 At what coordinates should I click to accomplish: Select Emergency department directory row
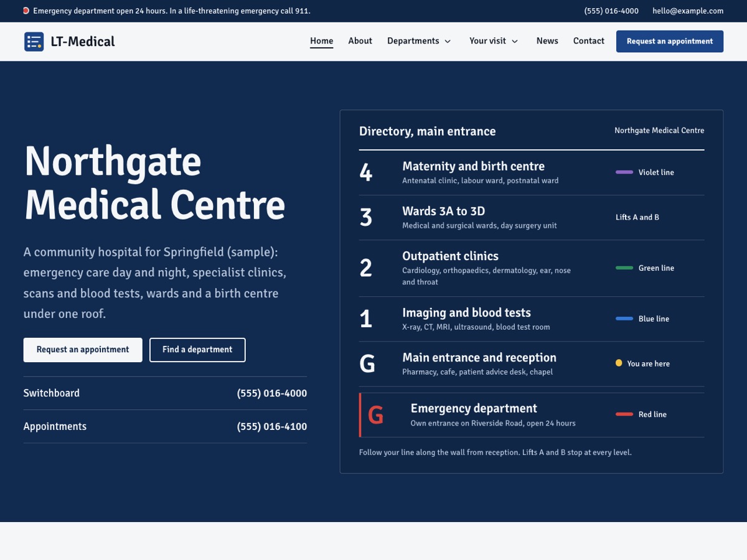(x=532, y=415)
